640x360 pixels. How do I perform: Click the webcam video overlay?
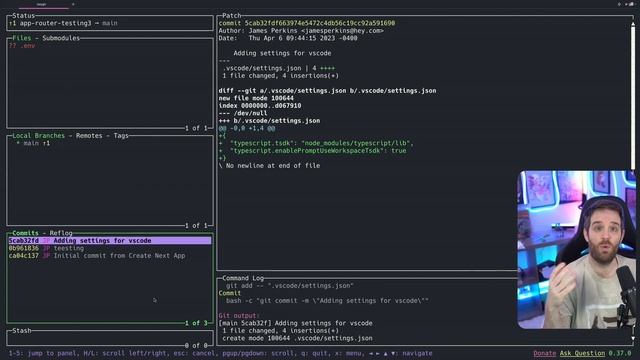pyautogui.click(x=576, y=249)
